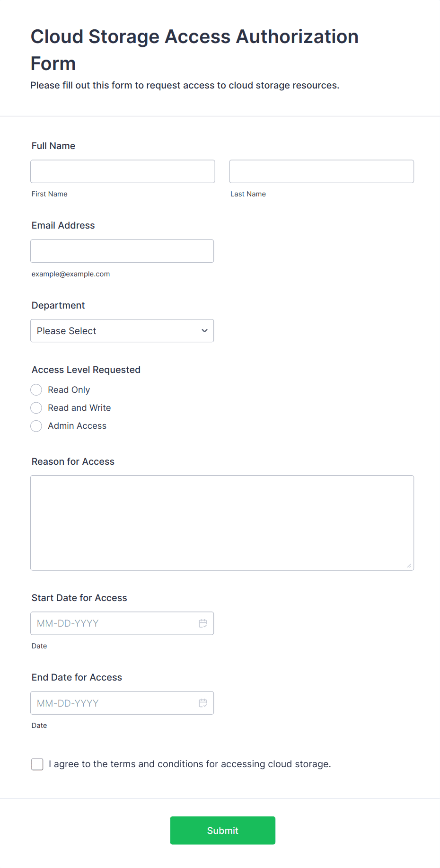Screen dimensions: 440x868
Task: Submit the authorization form
Action: click(223, 831)
